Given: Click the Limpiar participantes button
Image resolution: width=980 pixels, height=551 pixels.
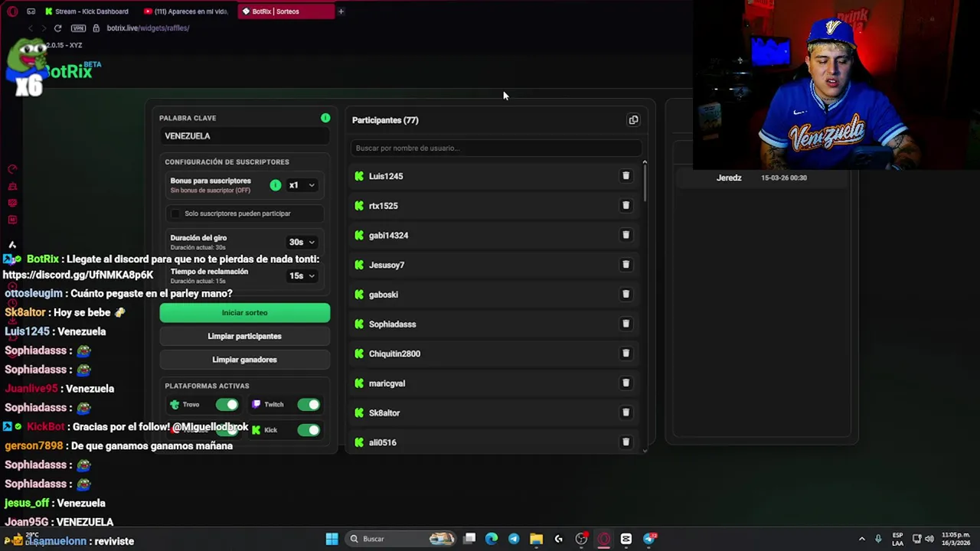Looking at the screenshot, I should pos(245,336).
